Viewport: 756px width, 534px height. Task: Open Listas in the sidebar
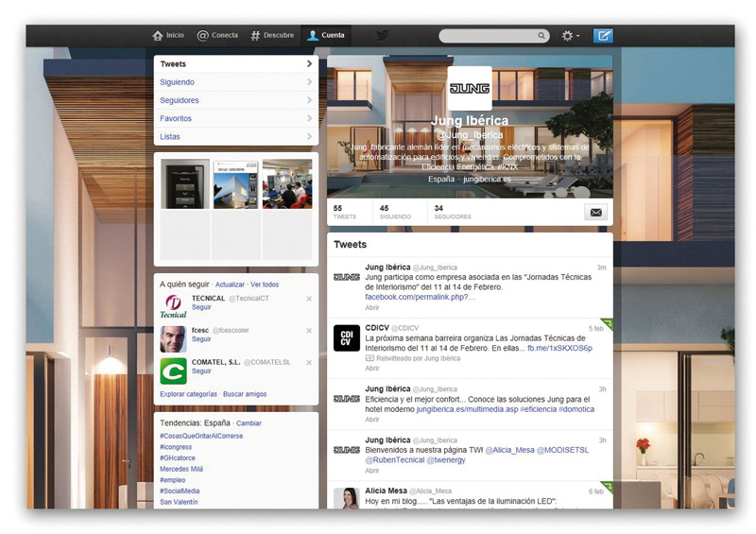235,136
